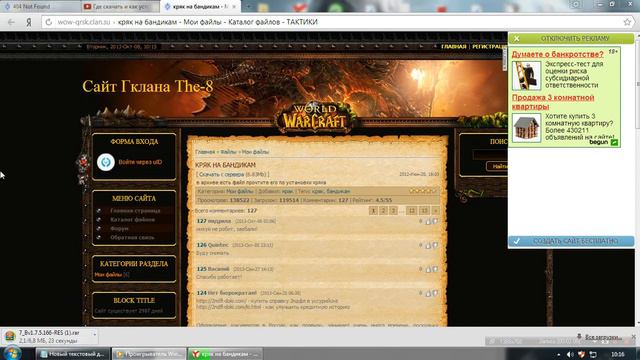Click the next page arrow in pagination

point(436,211)
